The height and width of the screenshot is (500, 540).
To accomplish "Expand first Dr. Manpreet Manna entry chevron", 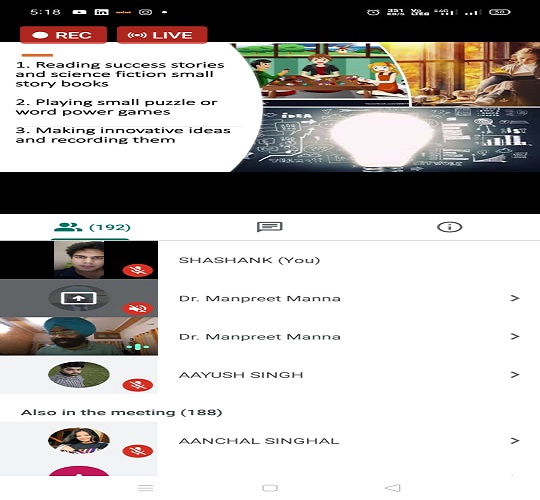I will [515, 298].
